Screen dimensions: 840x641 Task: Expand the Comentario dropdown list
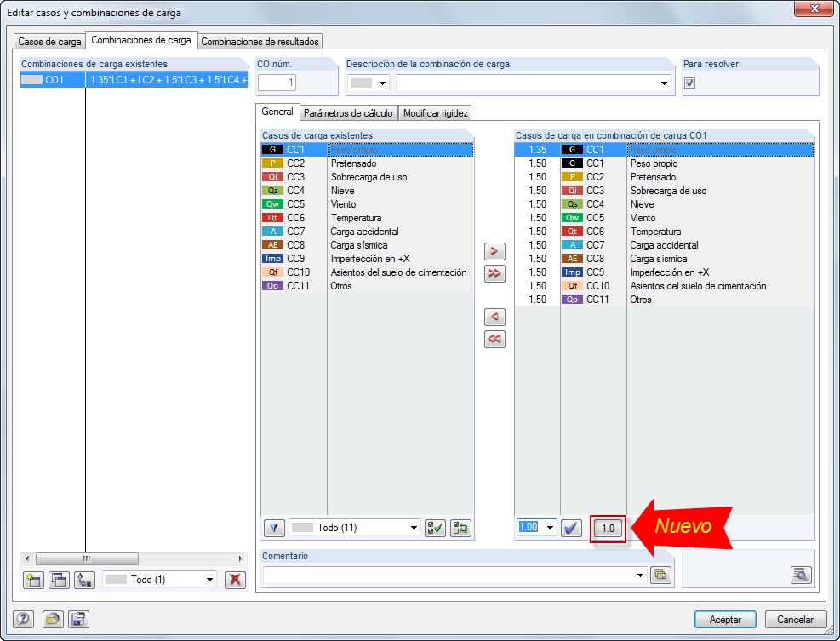(641, 575)
